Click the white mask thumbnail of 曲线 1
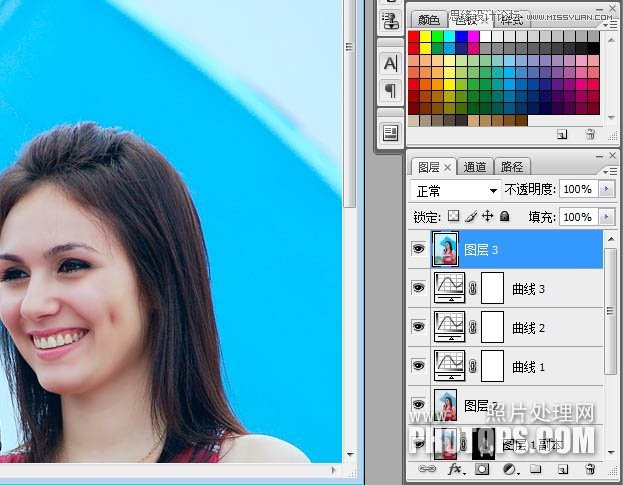This screenshot has width=623, height=485. (492, 365)
